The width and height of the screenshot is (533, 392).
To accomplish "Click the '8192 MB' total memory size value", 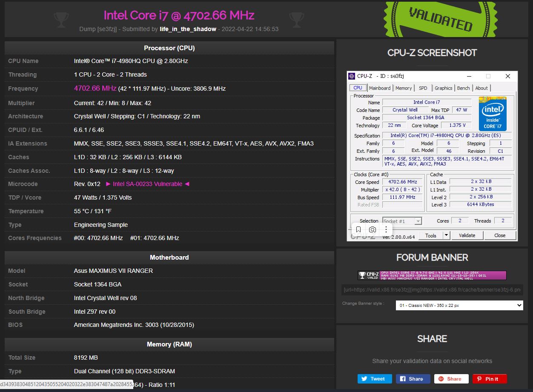I will [x=86, y=358].
